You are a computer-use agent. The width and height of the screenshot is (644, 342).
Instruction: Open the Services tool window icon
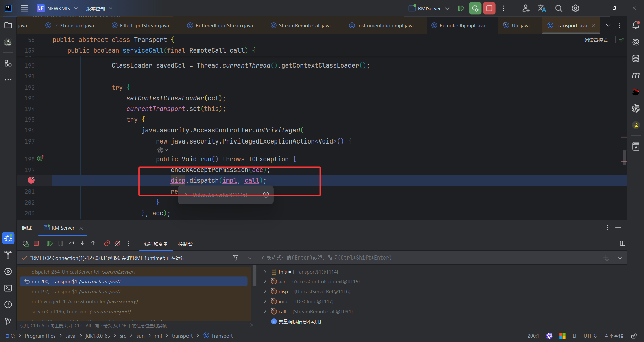8,272
